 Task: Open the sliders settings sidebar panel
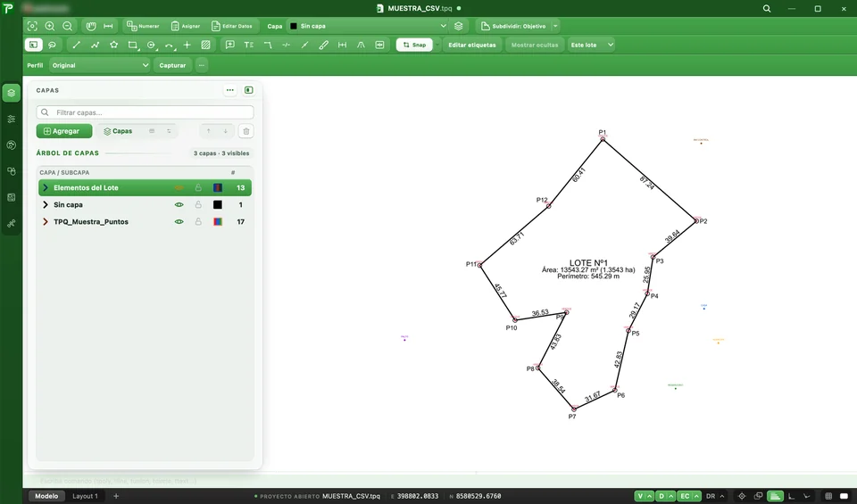pos(12,119)
